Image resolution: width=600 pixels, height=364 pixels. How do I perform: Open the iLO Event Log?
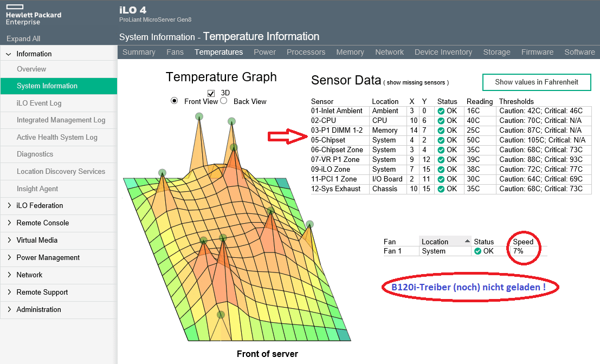click(39, 103)
